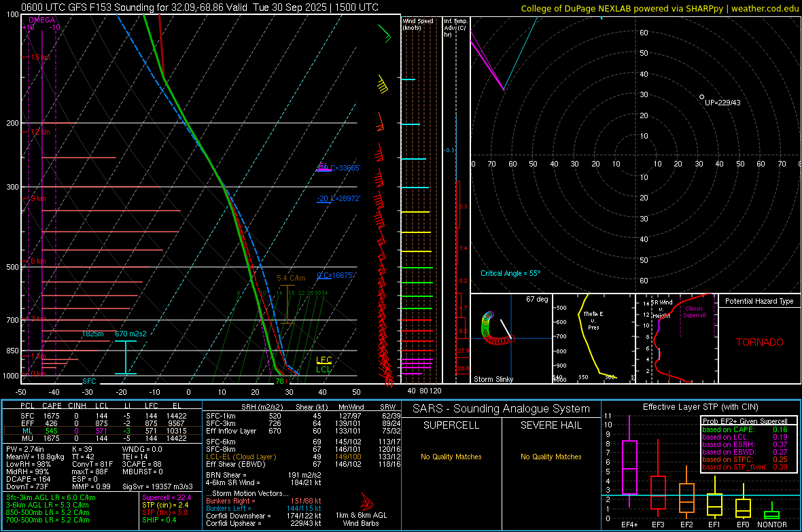The height and width of the screenshot is (532, 802).
Task: Click 'No Quality Matches' under SUPERCELL
Action: [451, 457]
